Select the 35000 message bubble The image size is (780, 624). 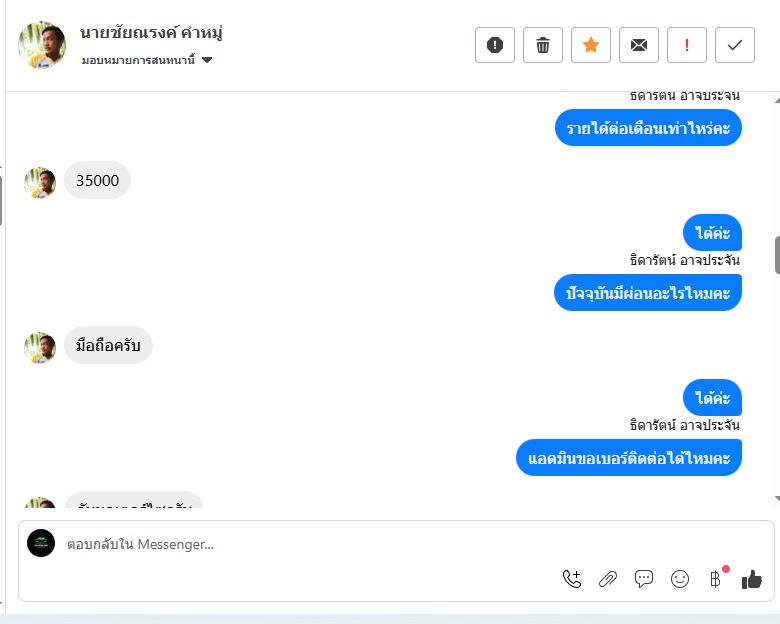[x=98, y=180]
